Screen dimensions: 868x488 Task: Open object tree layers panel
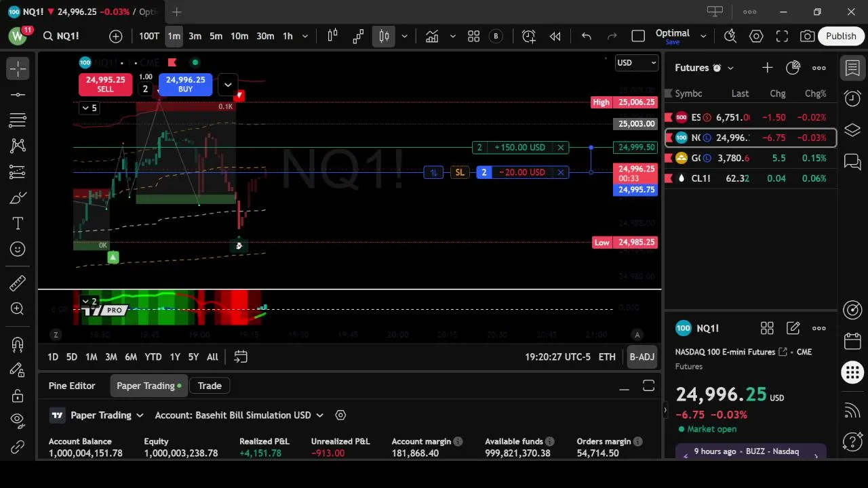click(852, 130)
